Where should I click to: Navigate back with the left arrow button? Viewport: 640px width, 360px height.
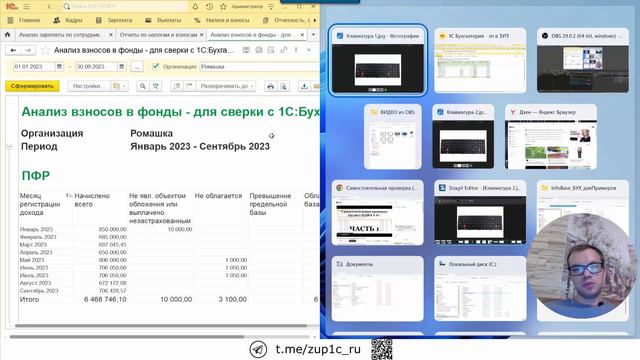[x=13, y=50]
